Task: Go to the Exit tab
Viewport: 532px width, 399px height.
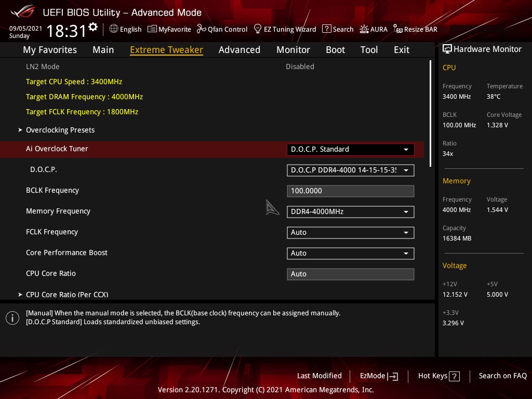Action: 402,49
